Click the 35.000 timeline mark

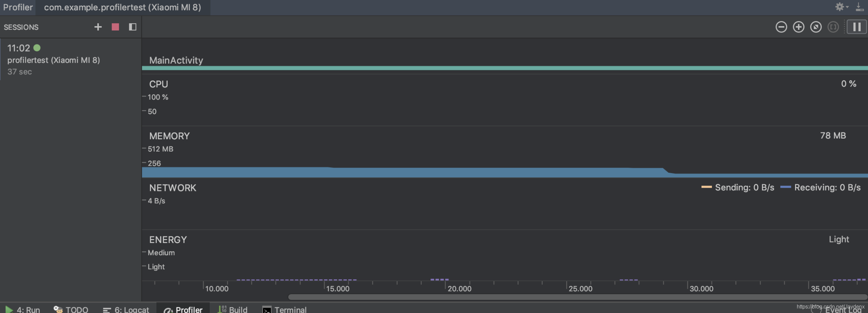(x=823, y=289)
